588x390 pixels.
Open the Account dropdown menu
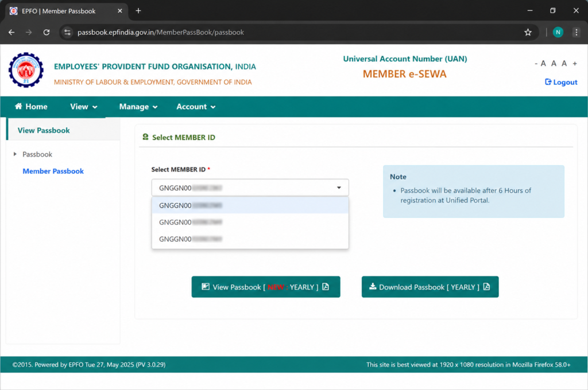(196, 107)
